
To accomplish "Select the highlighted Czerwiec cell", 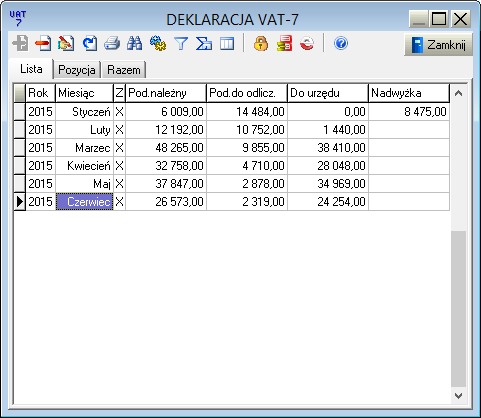I will point(84,202).
